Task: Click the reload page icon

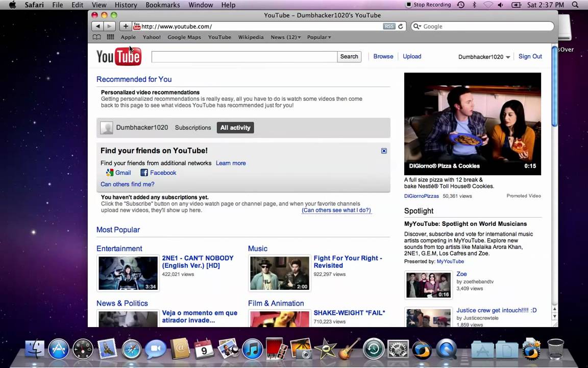Action: pos(401,26)
